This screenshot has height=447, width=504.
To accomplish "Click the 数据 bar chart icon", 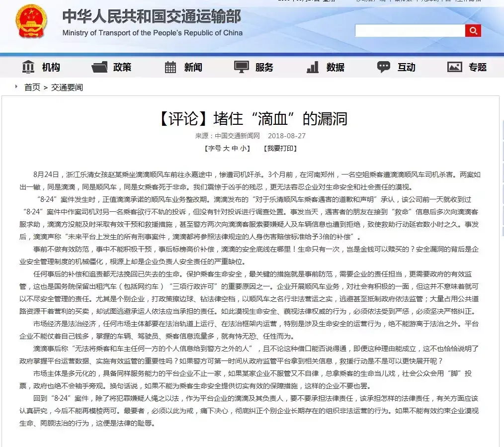I will click(313, 67).
